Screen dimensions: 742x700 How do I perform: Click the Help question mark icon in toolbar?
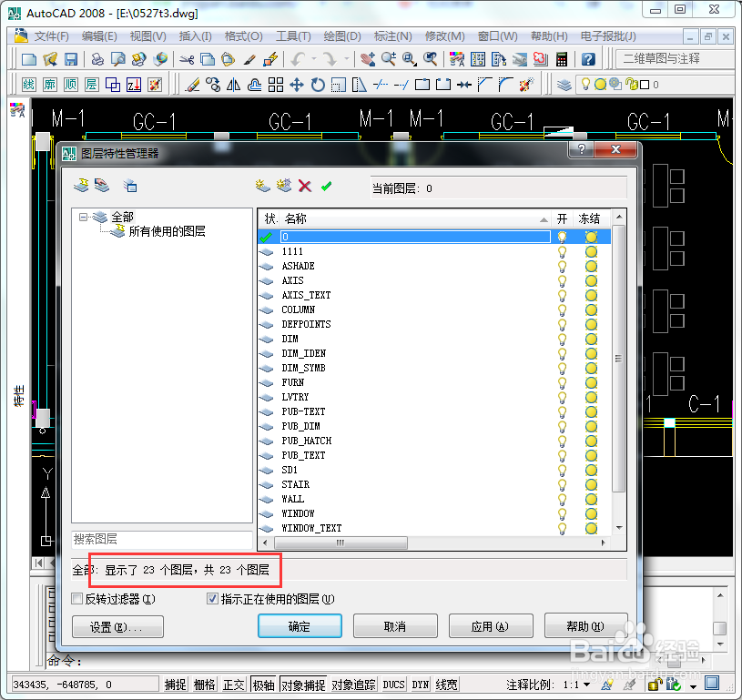click(588, 59)
